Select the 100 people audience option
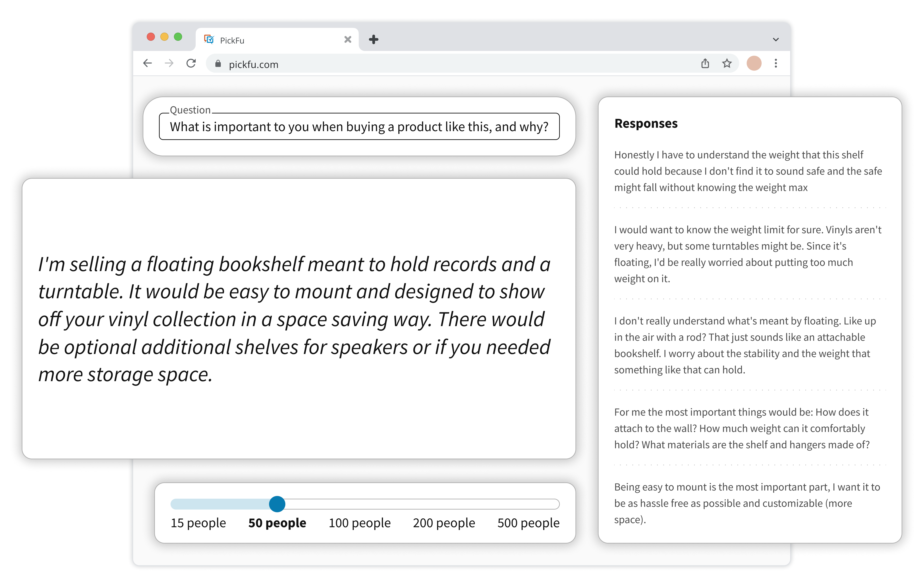The width and height of the screenshot is (924, 587). pos(360,522)
